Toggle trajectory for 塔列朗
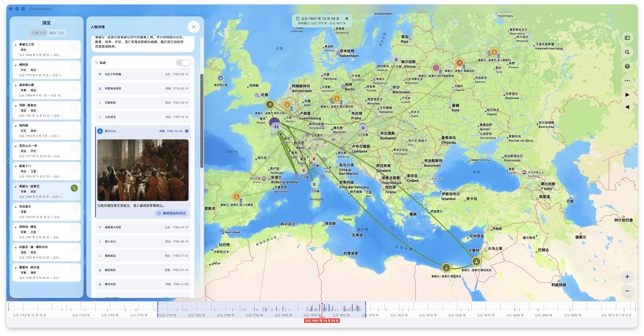Image resolution: width=644 pixels, height=336 pixels. click(x=74, y=127)
